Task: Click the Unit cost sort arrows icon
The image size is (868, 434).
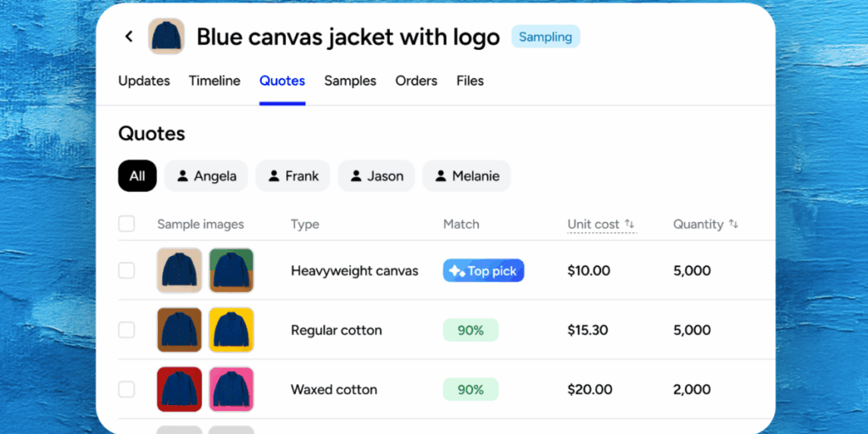Action: click(x=629, y=224)
